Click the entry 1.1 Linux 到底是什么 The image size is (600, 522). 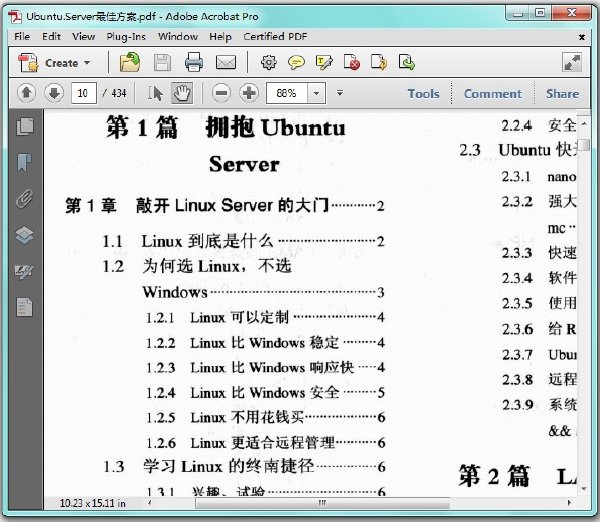pos(243,241)
